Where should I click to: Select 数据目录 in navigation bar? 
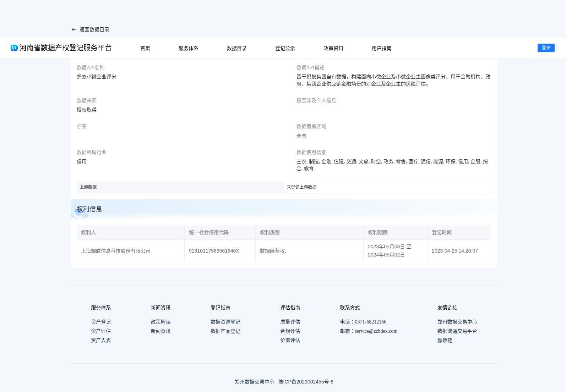pos(237,48)
